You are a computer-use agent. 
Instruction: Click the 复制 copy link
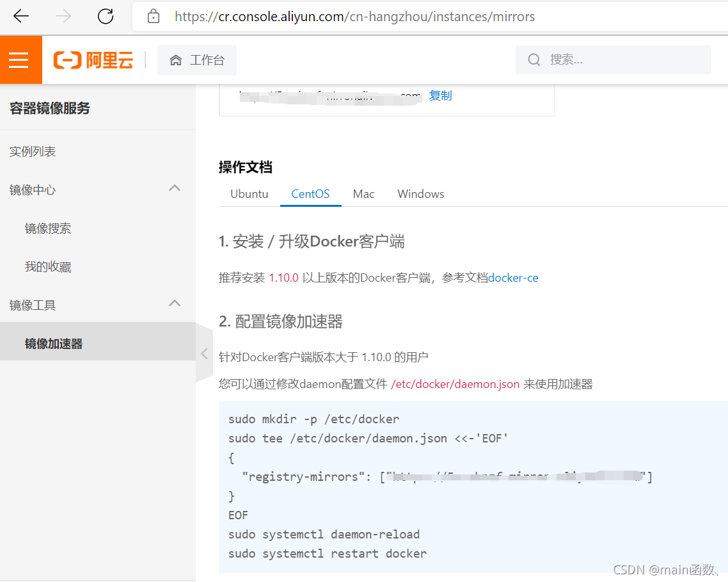(440, 95)
